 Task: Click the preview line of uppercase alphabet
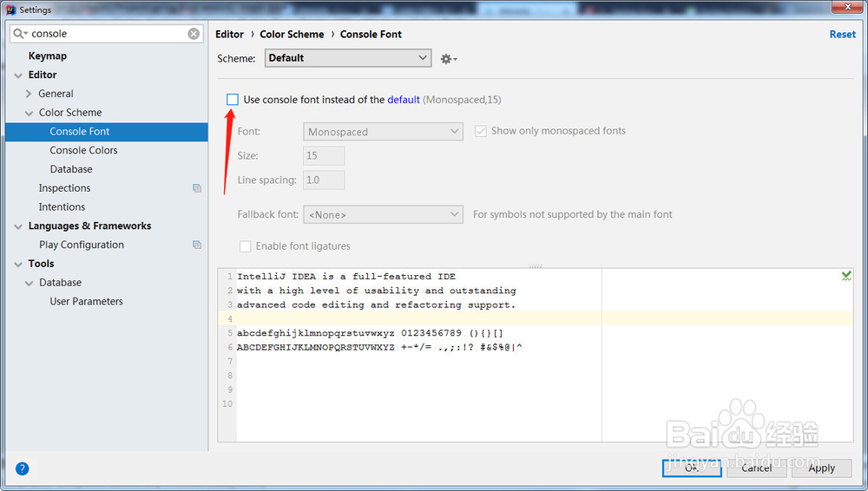pos(379,347)
